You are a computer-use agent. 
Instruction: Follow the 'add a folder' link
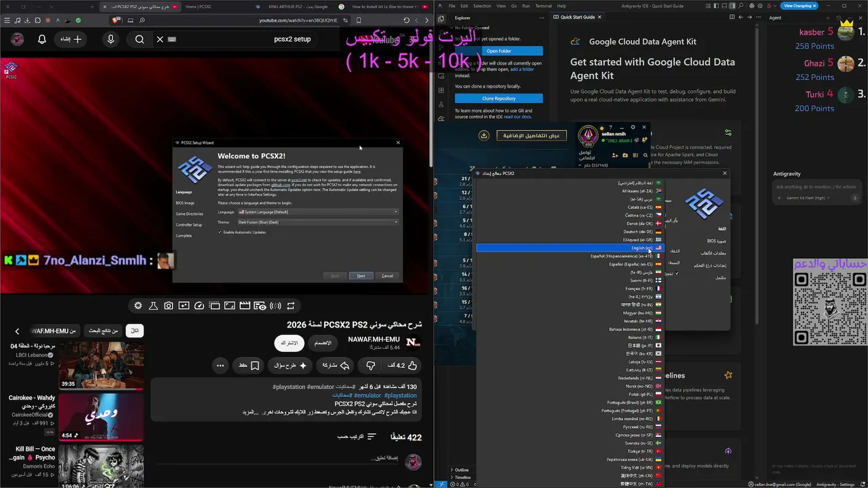click(x=522, y=70)
